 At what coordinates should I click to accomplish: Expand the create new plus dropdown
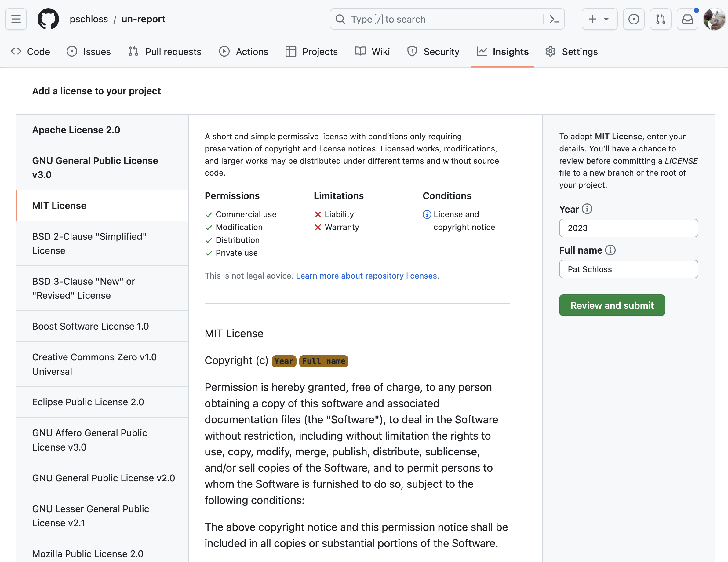pos(599,19)
